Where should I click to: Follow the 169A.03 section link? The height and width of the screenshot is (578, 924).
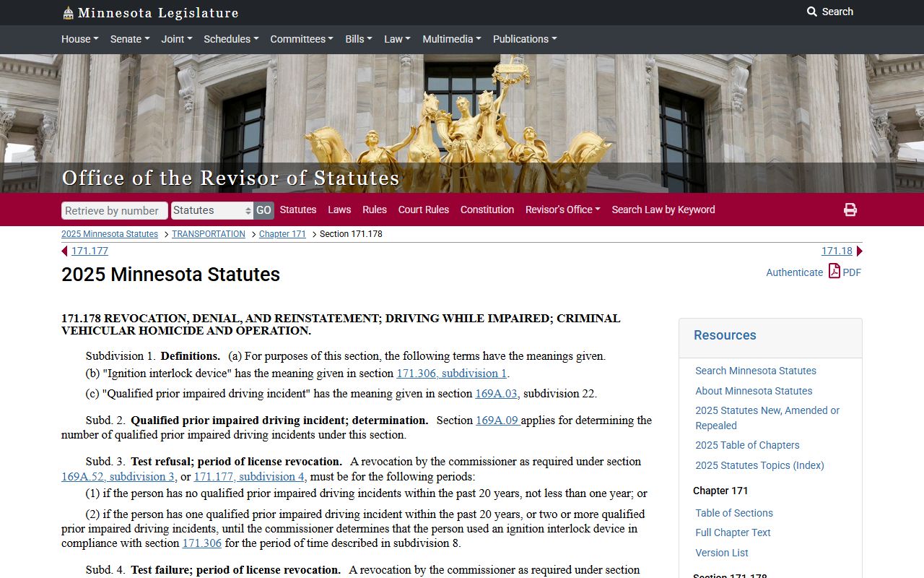(x=496, y=394)
